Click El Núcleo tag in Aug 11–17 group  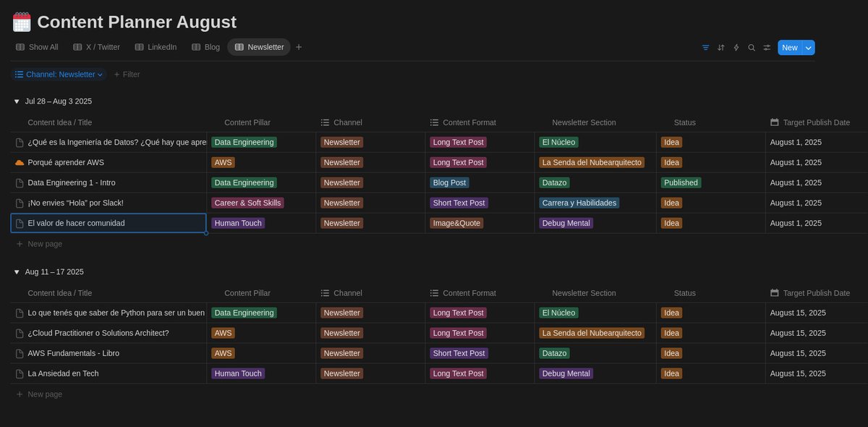(x=559, y=313)
